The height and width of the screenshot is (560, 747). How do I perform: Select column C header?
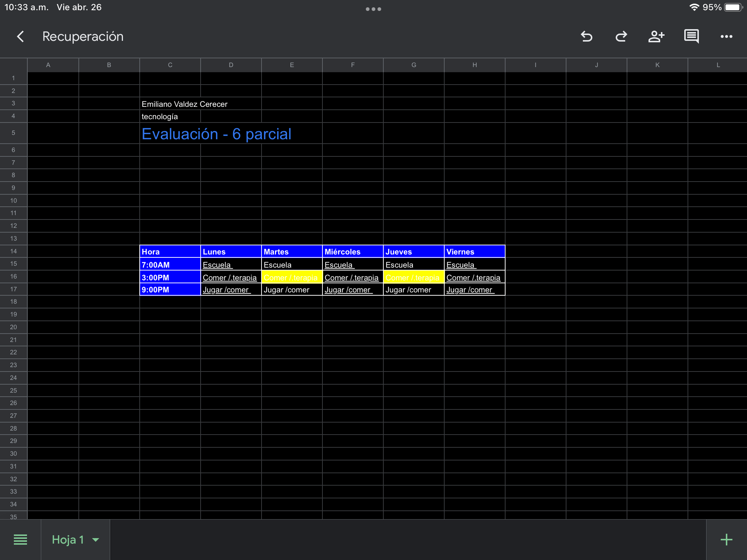170,65
